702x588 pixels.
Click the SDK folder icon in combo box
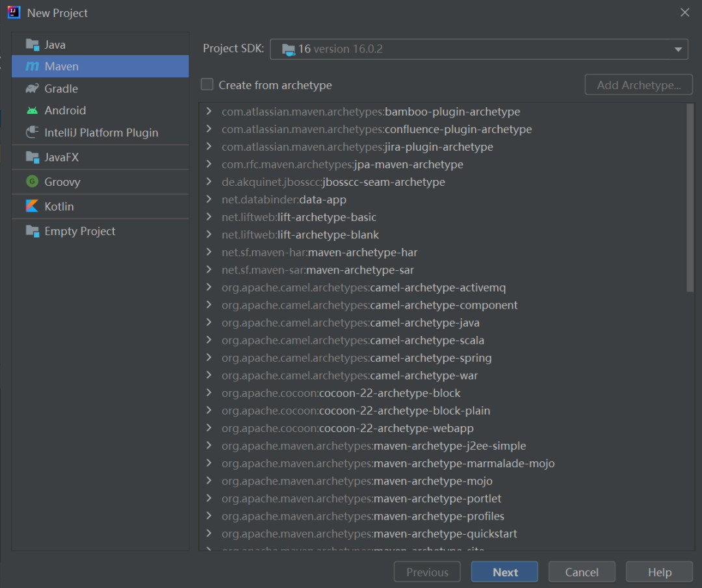click(x=289, y=49)
